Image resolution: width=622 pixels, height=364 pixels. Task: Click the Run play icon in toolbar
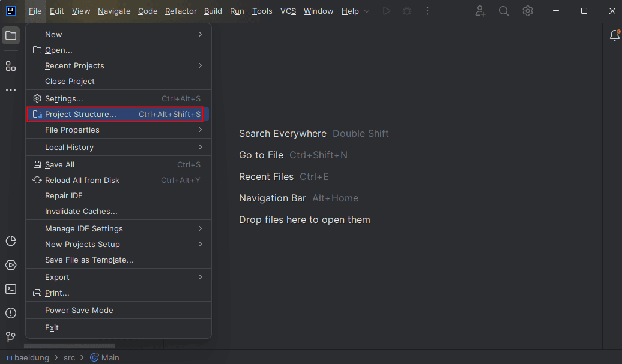pyautogui.click(x=387, y=11)
